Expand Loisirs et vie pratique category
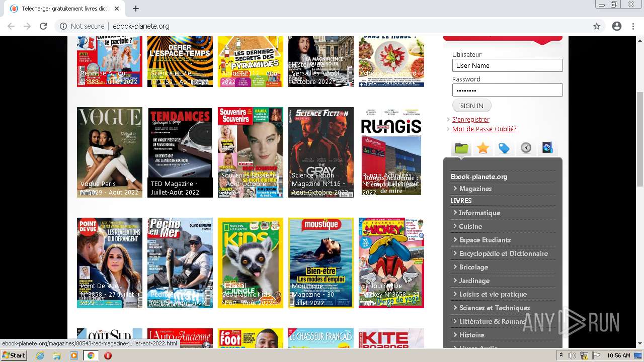 point(493,294)
